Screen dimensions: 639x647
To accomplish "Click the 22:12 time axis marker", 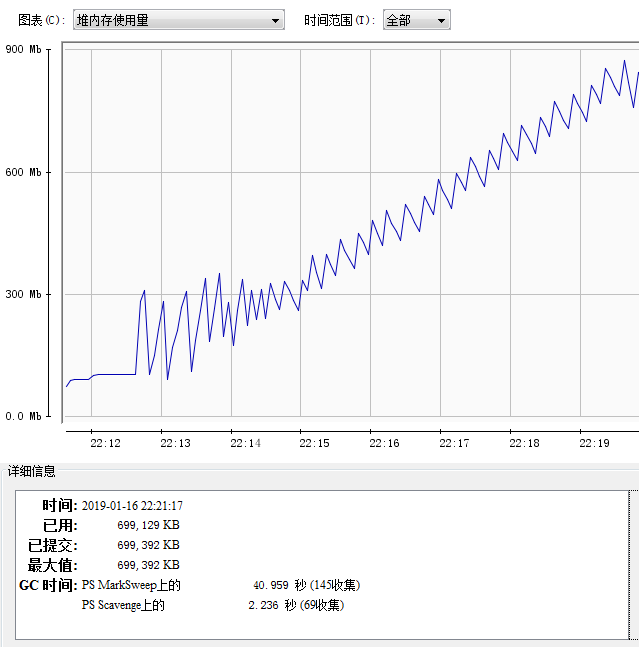I will [105, 443].
